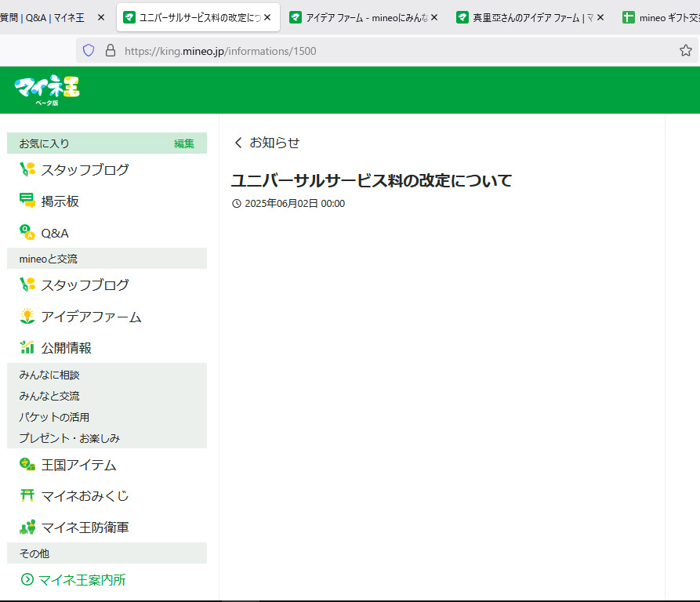Bookmark this page with star icon

click(x=685, y=51)
